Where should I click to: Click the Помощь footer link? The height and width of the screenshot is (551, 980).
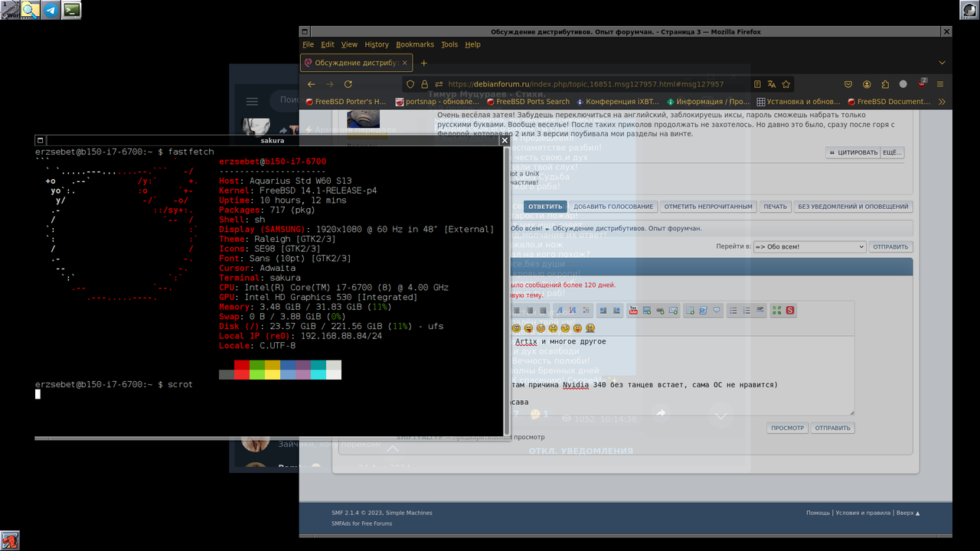pos(818,513)
